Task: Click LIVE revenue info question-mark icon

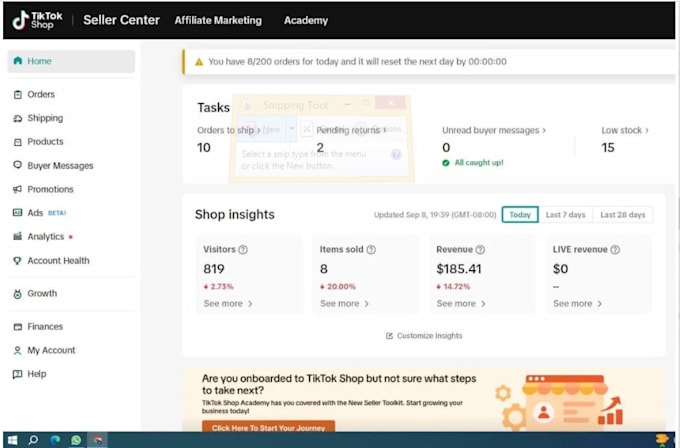Action: pyautogui.click(x=615, y=250)
